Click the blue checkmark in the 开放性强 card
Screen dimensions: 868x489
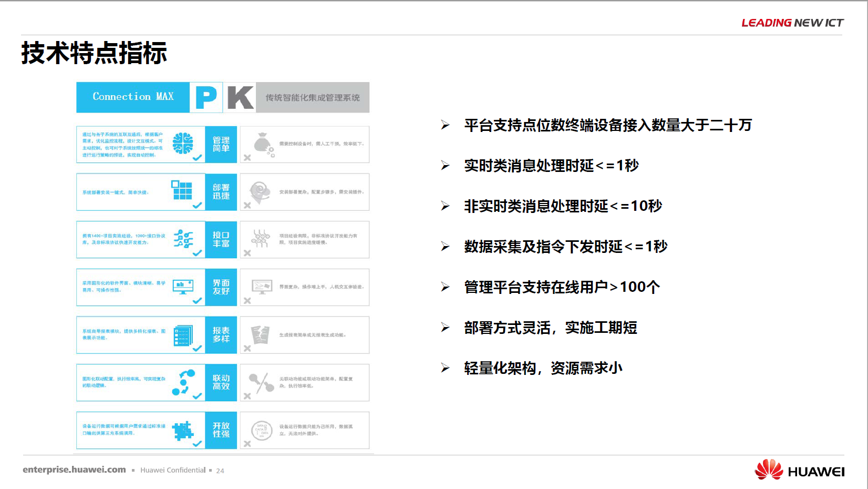pyautogui.click(x=197, y=444)
